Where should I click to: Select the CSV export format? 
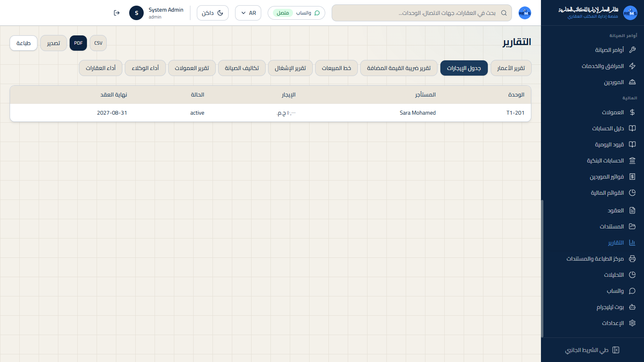click(98, 43)
